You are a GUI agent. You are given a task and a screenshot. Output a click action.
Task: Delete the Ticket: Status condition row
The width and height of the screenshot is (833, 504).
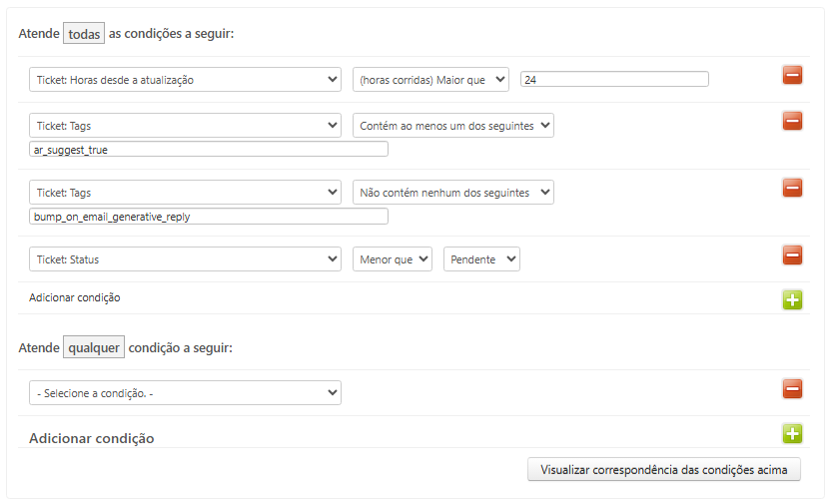pyautogui.click(x=792, y=254)
